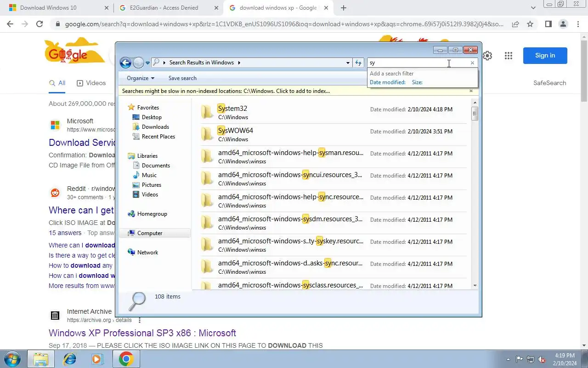Click the Google Sign in button

coord(545,55)
